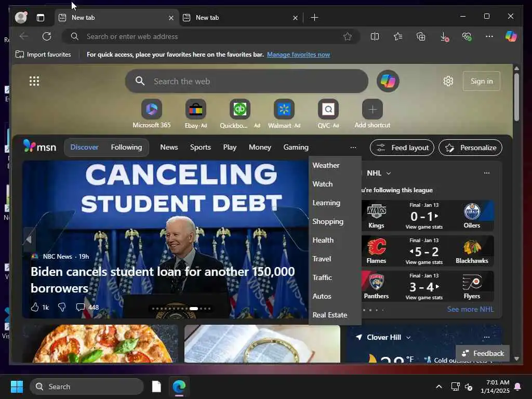Open See more NHL link
Screen dimensions: 532x399
pyautogui.click(x=470, y=309)
